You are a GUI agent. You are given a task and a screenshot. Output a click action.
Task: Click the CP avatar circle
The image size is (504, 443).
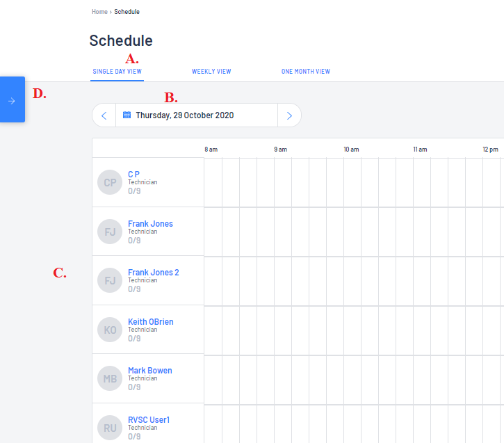point(110,182)
